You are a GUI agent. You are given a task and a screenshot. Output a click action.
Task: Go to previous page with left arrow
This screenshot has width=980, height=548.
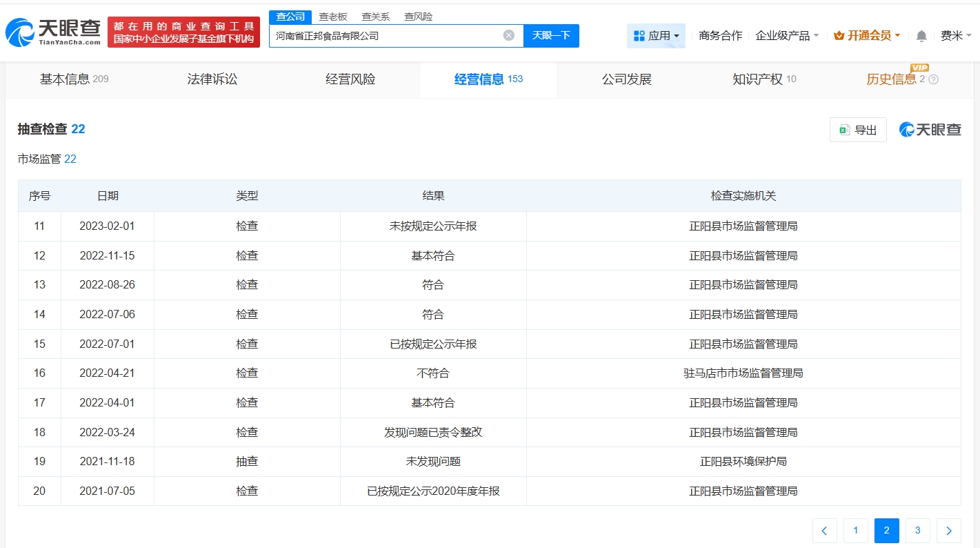click(x=824, y=531)
